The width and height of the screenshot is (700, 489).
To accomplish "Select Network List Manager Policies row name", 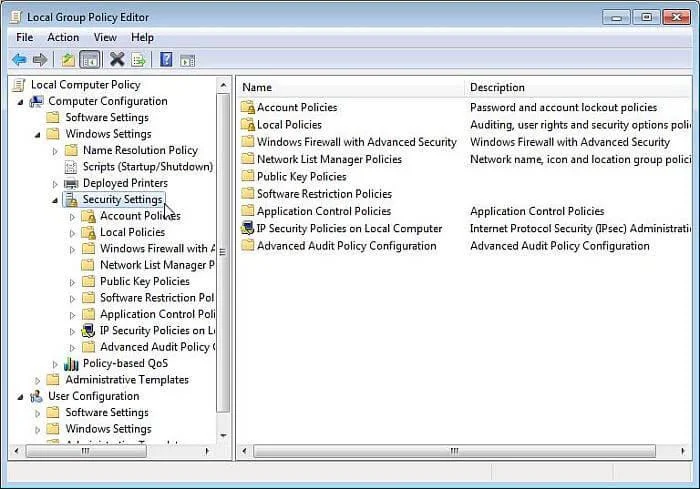I will coord(329,159).
